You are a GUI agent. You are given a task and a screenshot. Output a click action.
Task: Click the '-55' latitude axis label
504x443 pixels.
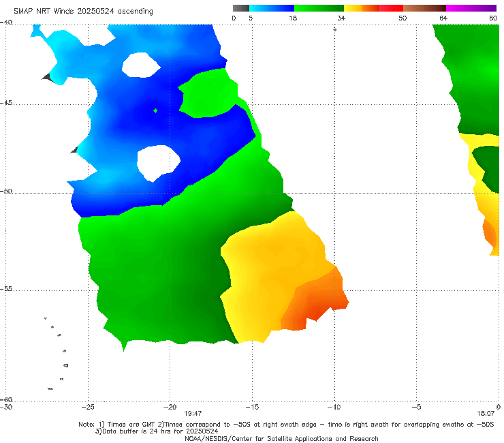pyautogui.click(x=6, y=289)
